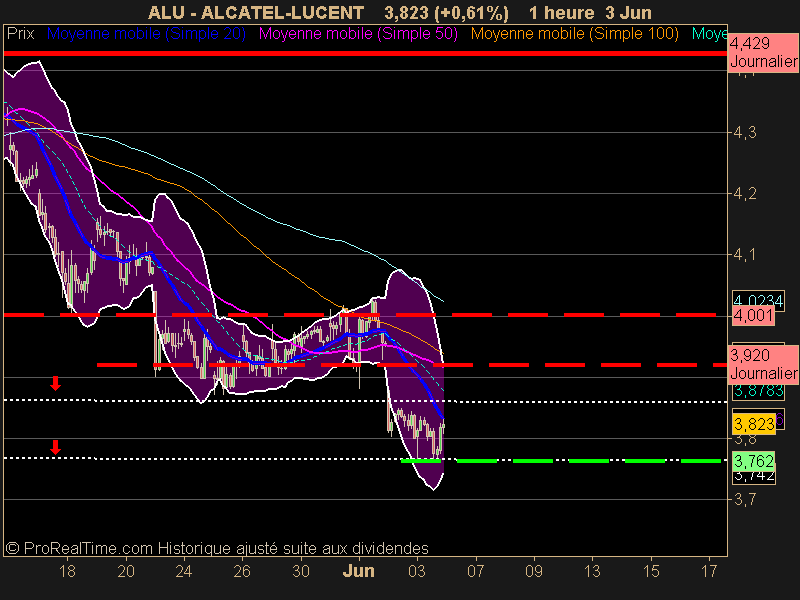This screenshot has height=600, width=800.
Task: Select 'Moyenne mobile (Simple 20)' legend
Action: (146, 34)
